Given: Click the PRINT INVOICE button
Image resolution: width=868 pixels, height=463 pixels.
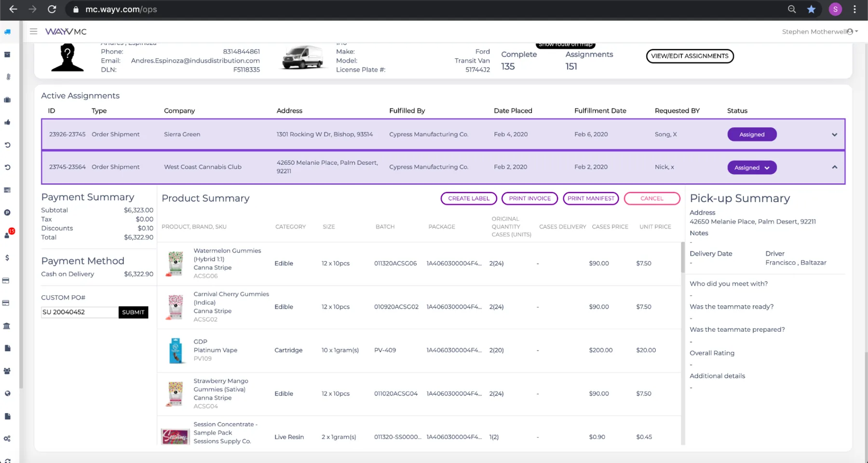Looking at the screenshot, I should pyautogui.click(x=529, y=198).
